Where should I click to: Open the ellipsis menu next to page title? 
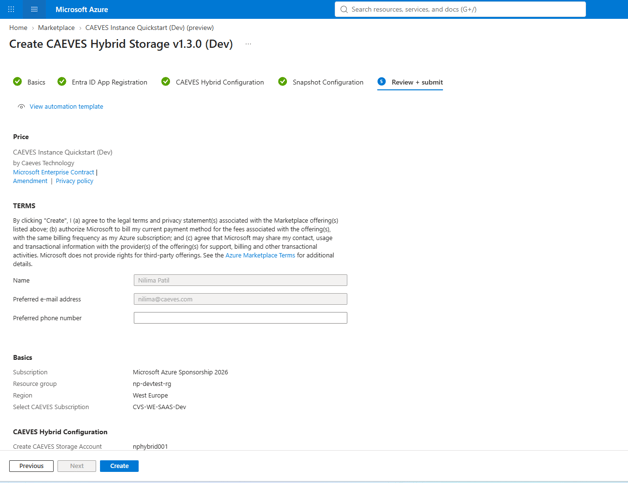(248, 44)
